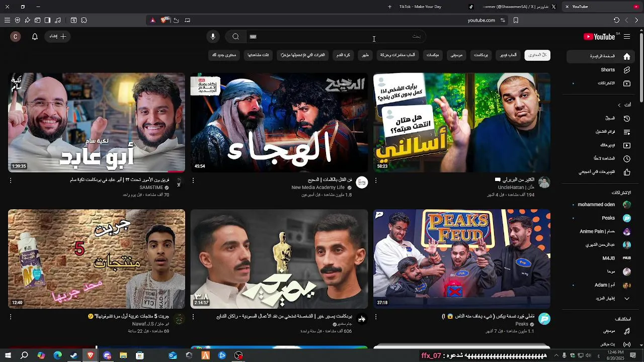Select the ميكسات filter chip
The image size is (644, 362).
(x=433, y=55)
